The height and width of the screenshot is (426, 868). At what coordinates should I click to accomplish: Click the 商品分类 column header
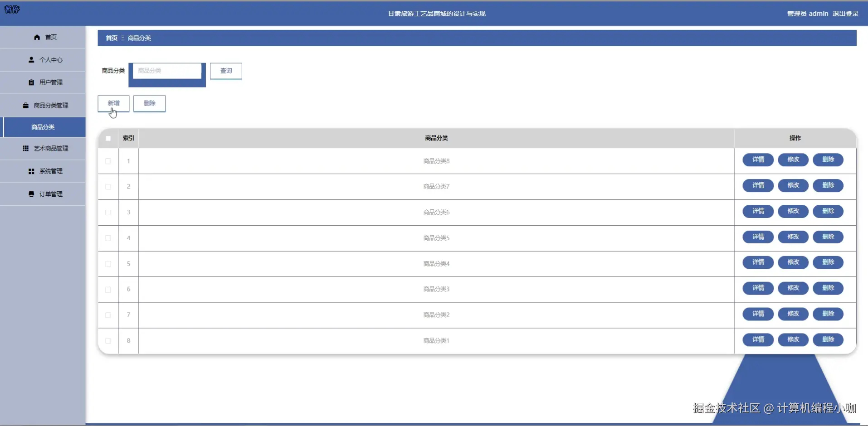pos(436,138)
